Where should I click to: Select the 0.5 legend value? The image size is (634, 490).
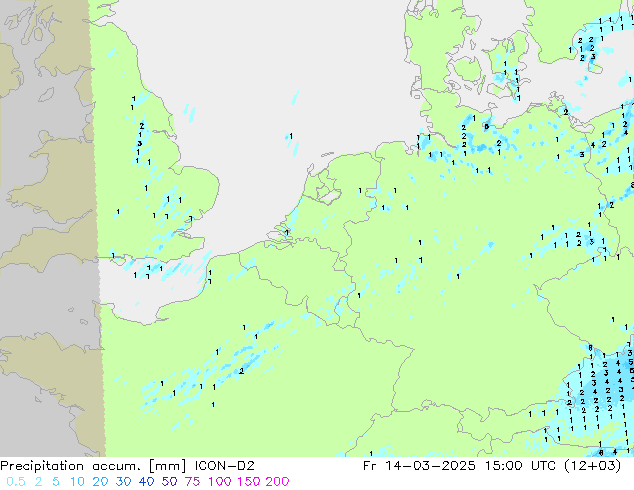(x=16, y=482)
